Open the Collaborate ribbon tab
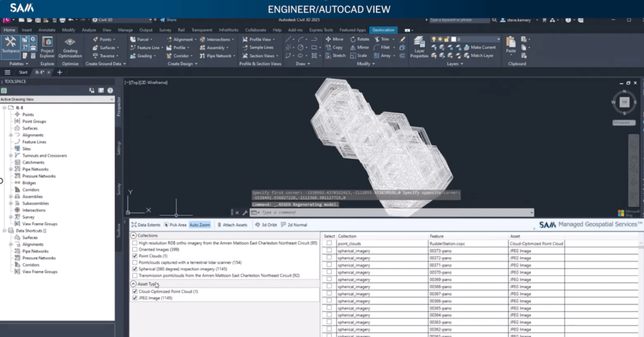644x337 pixels. point(255,30)
